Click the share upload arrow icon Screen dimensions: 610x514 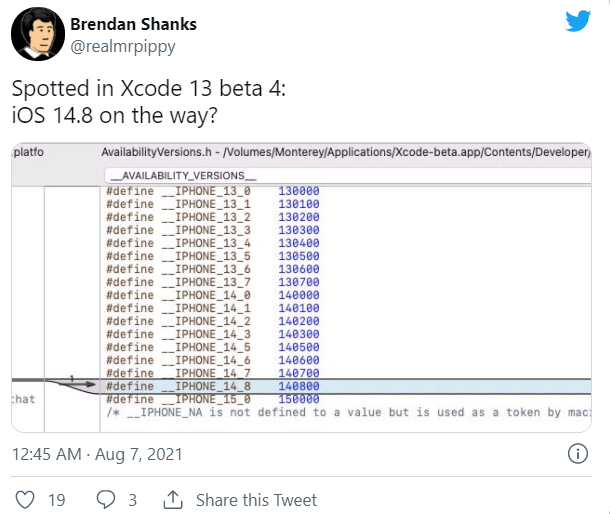point(173,500)
